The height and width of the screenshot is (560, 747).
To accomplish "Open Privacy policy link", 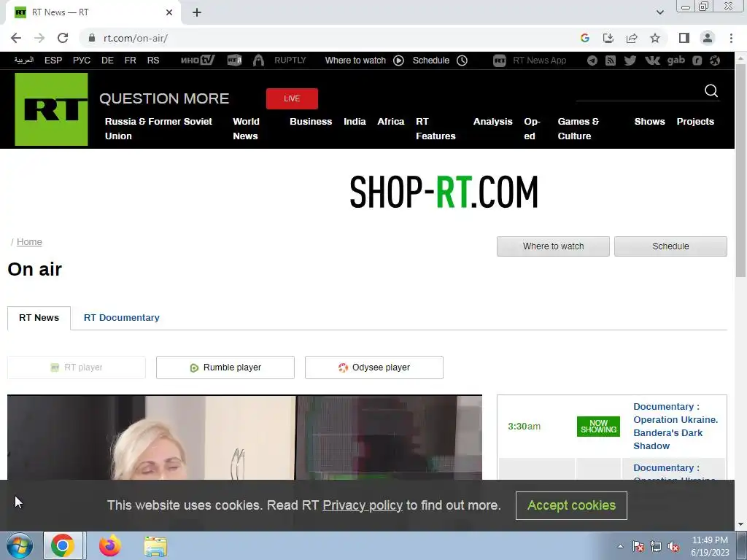I will click(x=363, y=505).
